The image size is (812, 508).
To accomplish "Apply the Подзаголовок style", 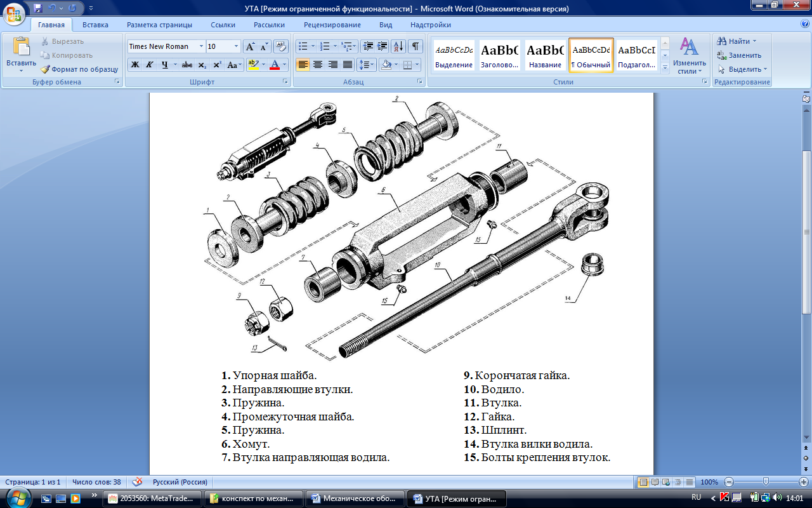I will pyautogui.click(x=636, y=56).
